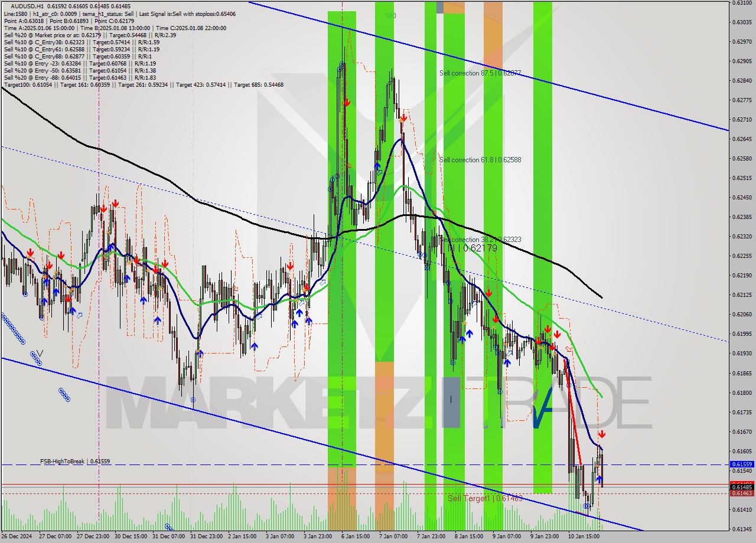Screen dimensions: 756x543
Task: Click the 0.62190 price axis label
Action: point(741,276)
